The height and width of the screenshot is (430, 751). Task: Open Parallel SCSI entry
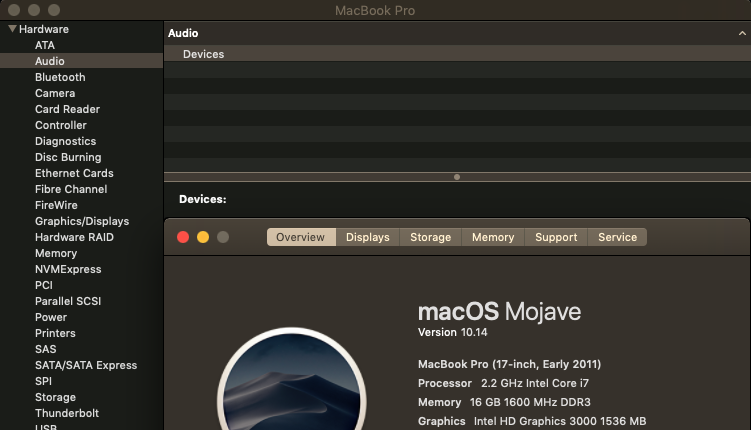point(68,301)
